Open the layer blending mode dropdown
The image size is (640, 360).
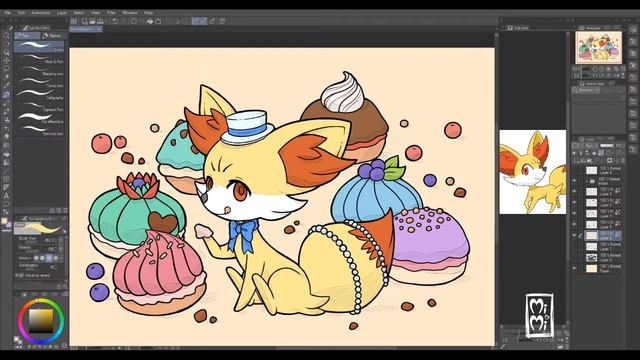coord(592,146)
